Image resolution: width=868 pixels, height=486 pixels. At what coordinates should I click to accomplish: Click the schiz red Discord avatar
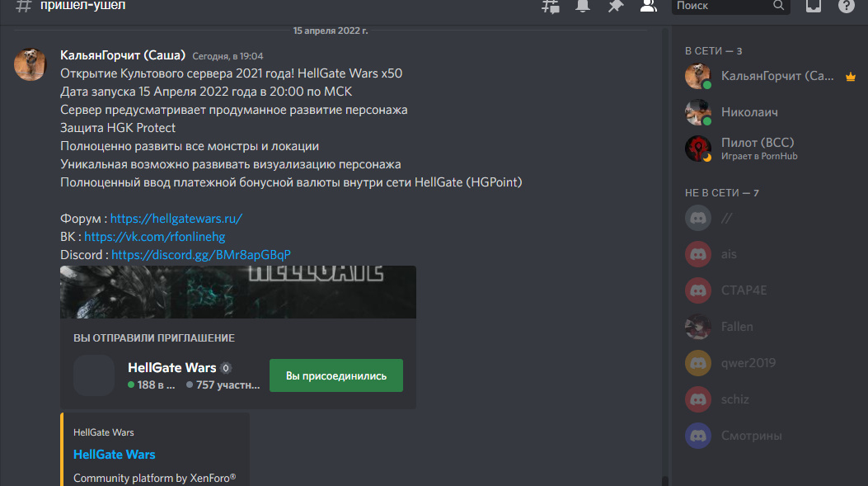pos(698,399)
